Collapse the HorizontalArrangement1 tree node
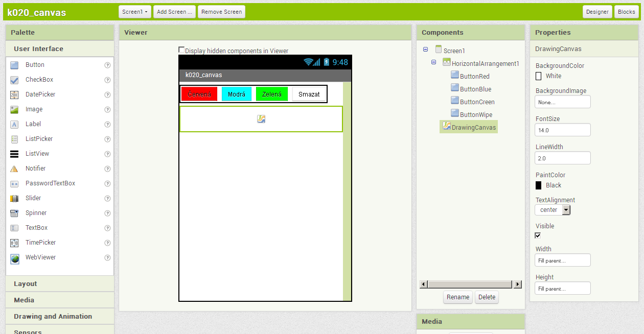Viewport: 644px width, 334px height. tap(434, 62)
